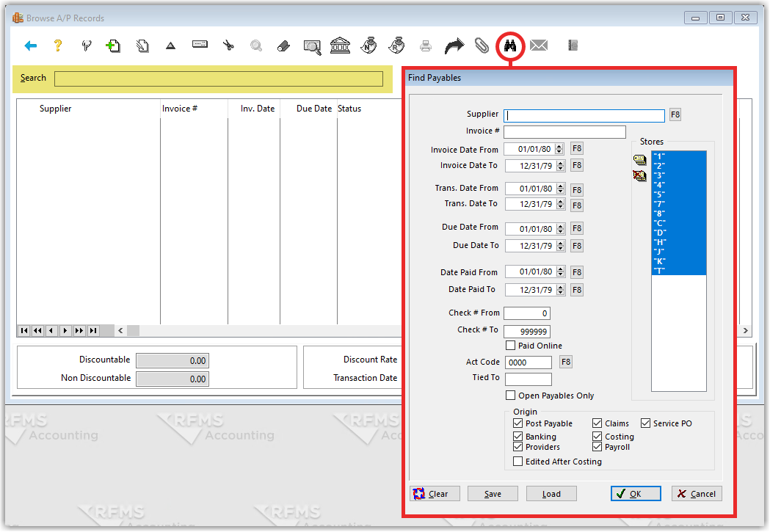Open the banking building icon
Viewport: 770px width, 532px height.
339,45
